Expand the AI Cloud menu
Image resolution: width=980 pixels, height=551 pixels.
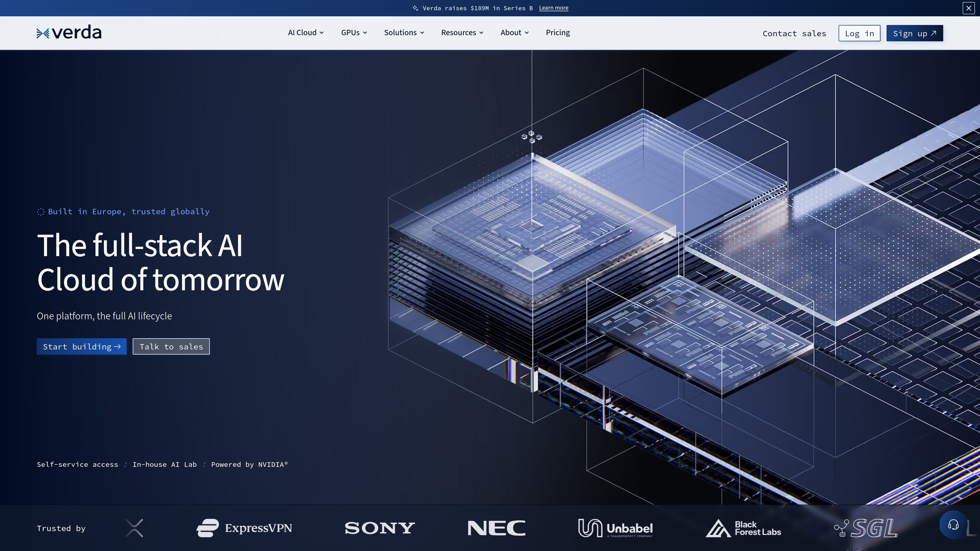(306, 33)
